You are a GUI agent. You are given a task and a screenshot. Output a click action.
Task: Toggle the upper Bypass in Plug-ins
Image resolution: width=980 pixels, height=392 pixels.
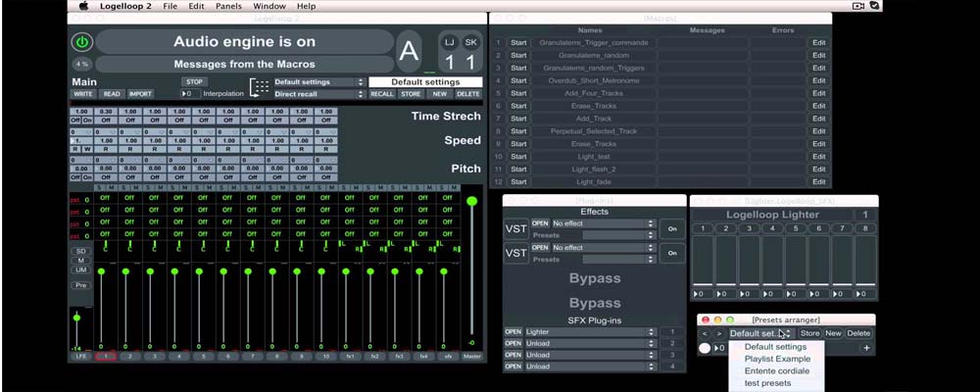(595, 278)
